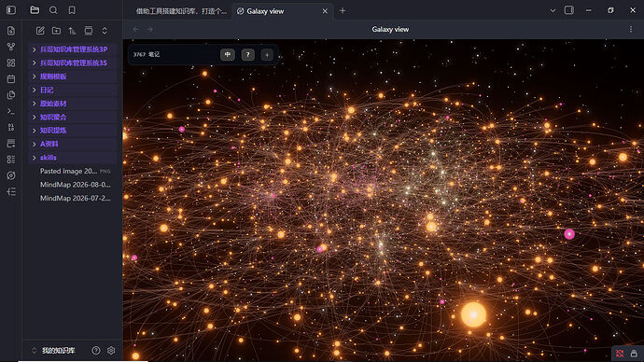Switch to the 借助工具搭建知识库 tab

click(181, 11)
